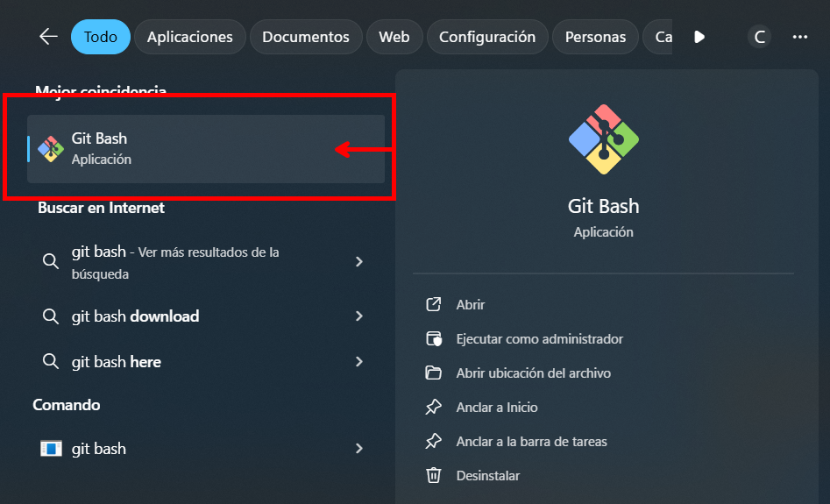Click the large Git Bash logo
This screenshot has width=830, height=504.
coord(603,138)
